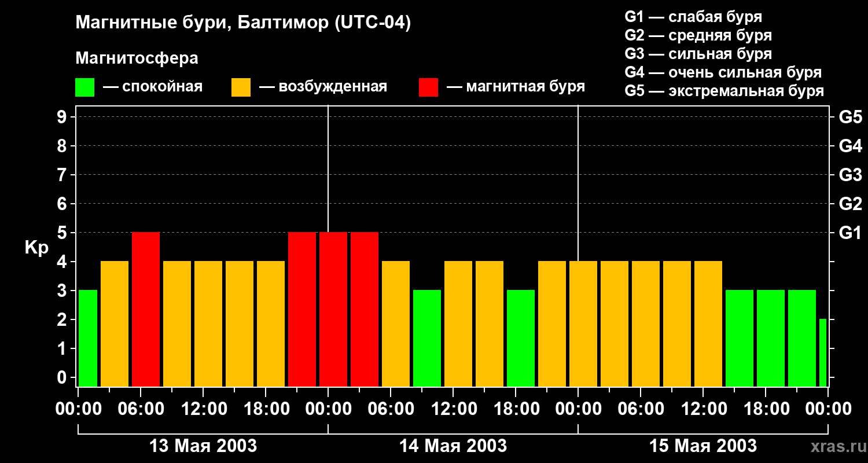Click the 'G5 — экстремальная буря' legend line

click(x=724, y=91)
